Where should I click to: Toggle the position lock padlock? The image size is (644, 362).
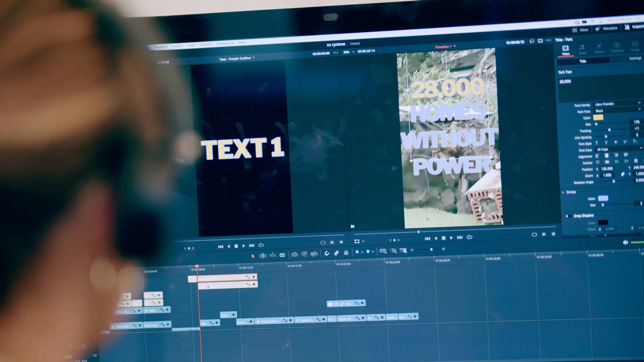point(346,253)
